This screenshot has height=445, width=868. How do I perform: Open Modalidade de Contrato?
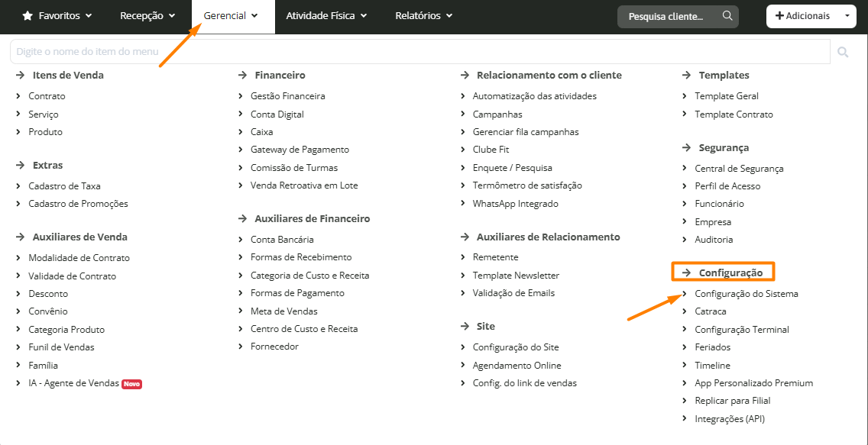pyautogui.click(x=79, y=258)
